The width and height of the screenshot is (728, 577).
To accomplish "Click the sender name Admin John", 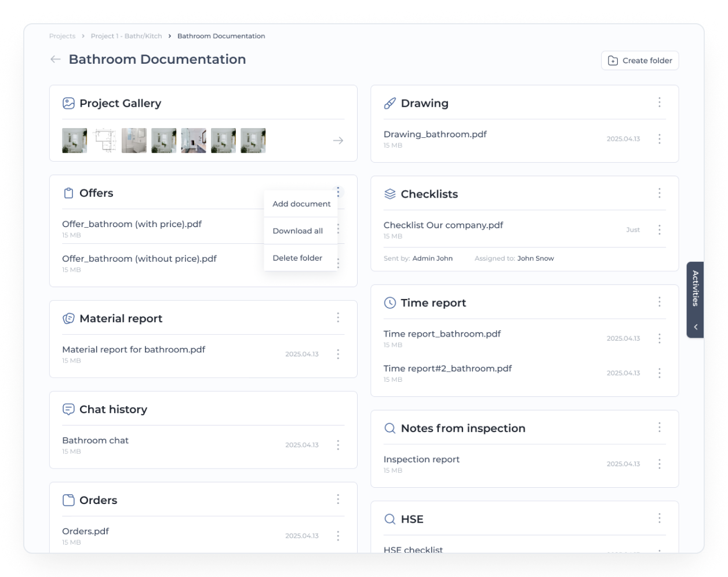I will (432, 258).
